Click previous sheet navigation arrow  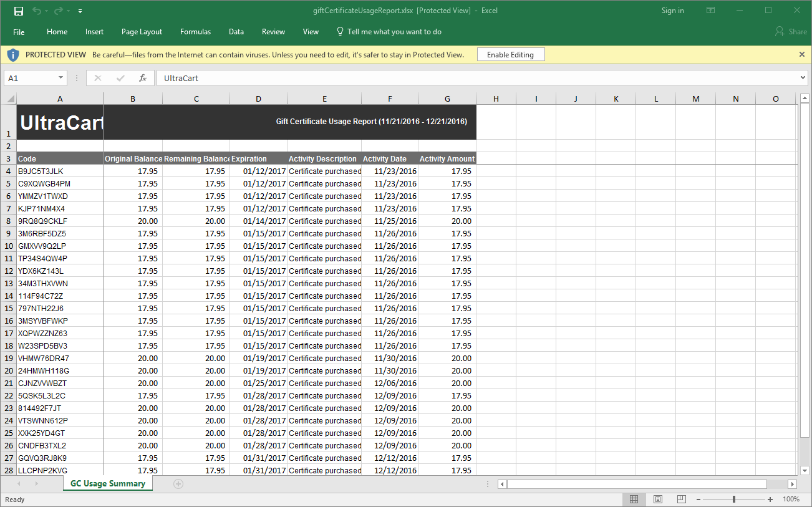pos(19,484)
